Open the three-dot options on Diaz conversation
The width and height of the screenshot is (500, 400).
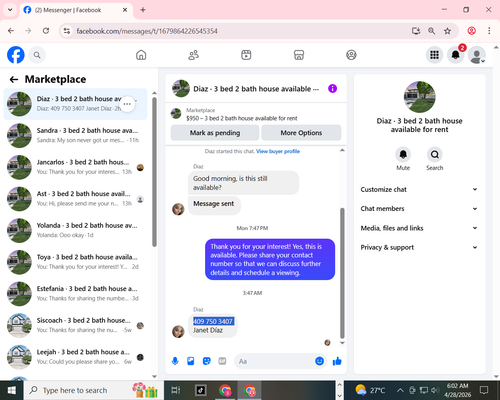tap(127, 104)
